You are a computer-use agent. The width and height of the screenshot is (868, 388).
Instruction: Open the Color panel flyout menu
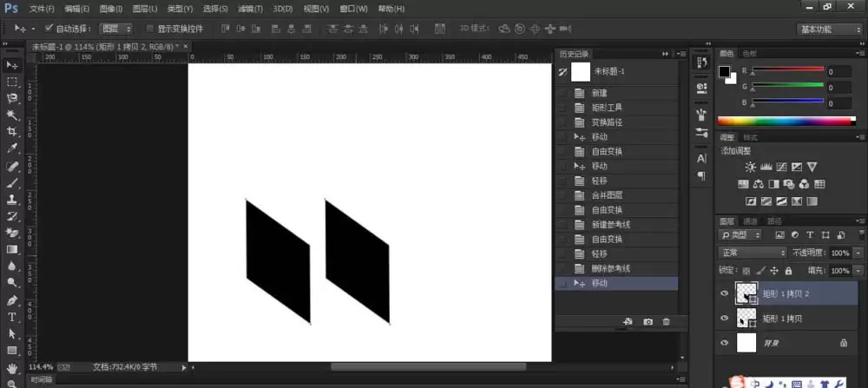click(x=859, y=53)
